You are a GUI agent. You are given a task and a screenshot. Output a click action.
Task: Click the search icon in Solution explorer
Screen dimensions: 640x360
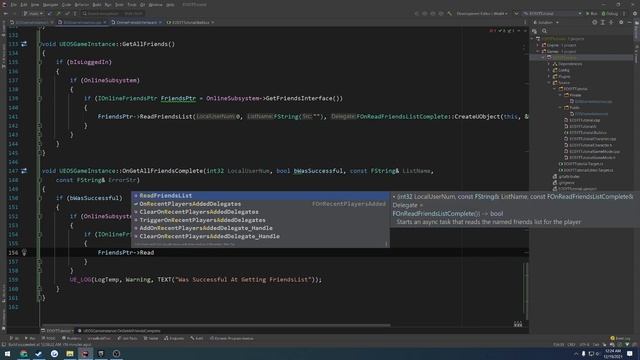[544, 31]
